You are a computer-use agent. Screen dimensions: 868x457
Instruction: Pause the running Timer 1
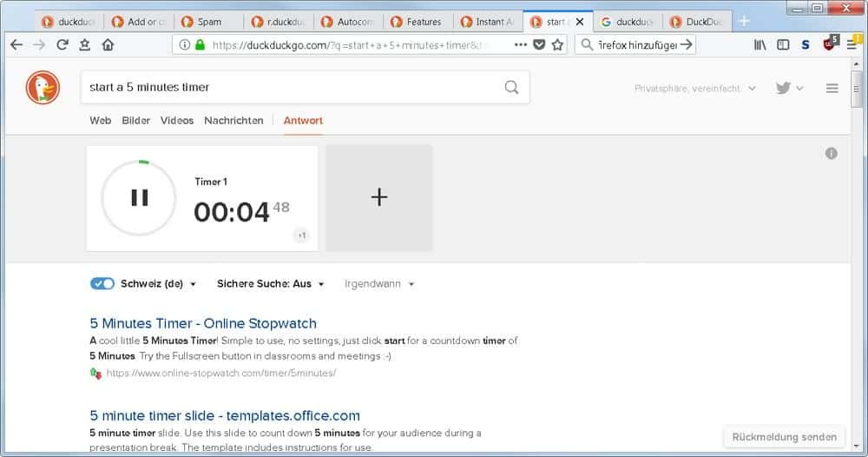(139, 198)
